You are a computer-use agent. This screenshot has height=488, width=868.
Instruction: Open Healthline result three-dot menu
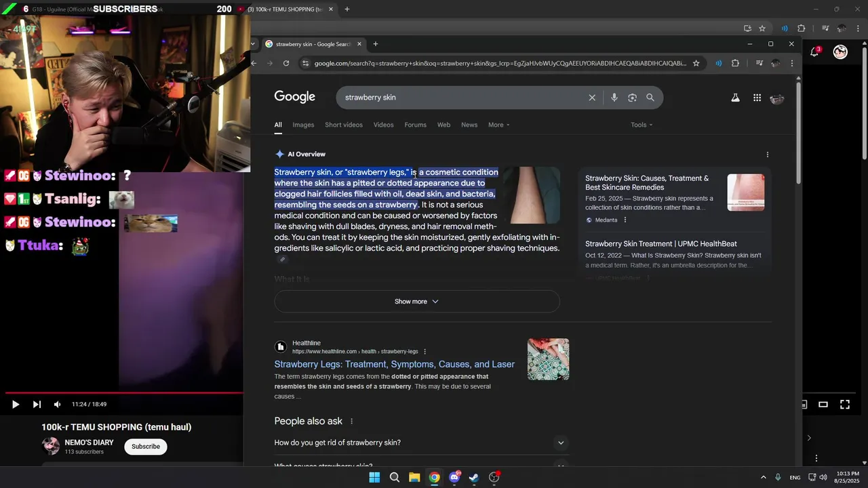point(425,352)
